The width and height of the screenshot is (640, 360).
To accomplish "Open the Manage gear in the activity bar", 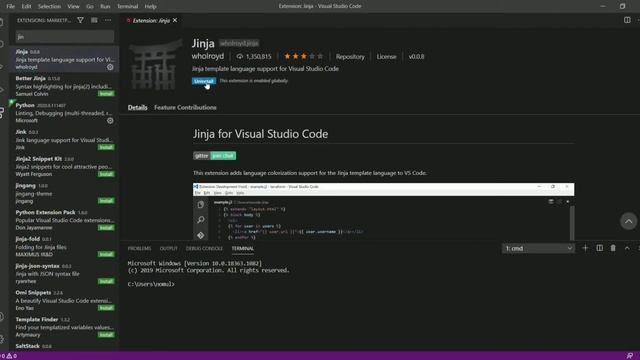I will tap(2, 339).
